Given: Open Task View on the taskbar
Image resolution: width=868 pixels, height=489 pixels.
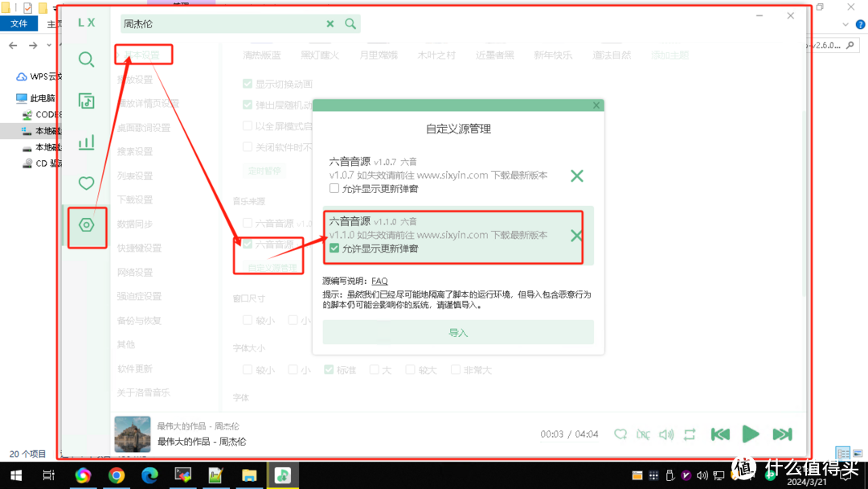Looking at the screenshot, I should (49, 475).
